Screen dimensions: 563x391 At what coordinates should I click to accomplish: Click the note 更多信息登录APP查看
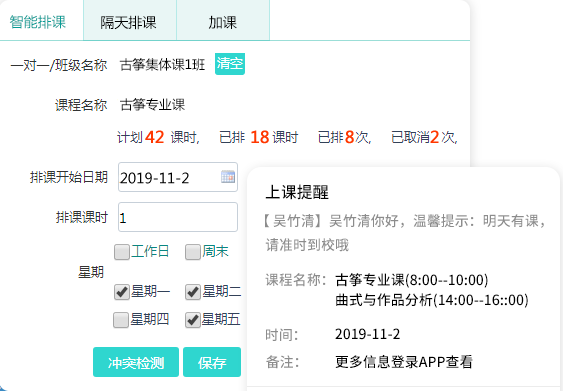(x=404, y=362)
